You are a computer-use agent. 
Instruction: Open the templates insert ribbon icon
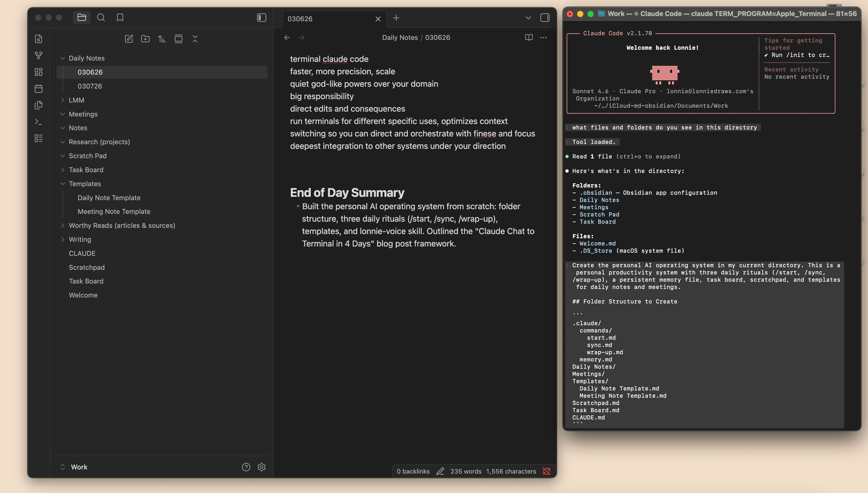(39, 105)
